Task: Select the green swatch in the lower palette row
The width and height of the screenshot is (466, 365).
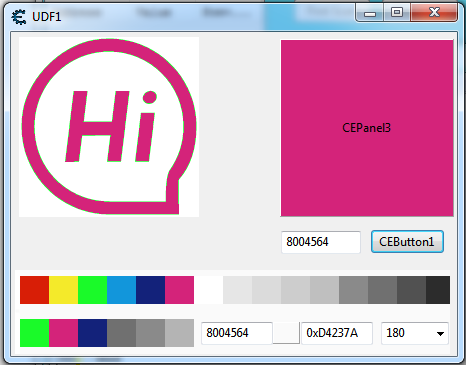Action: [34, 333]
